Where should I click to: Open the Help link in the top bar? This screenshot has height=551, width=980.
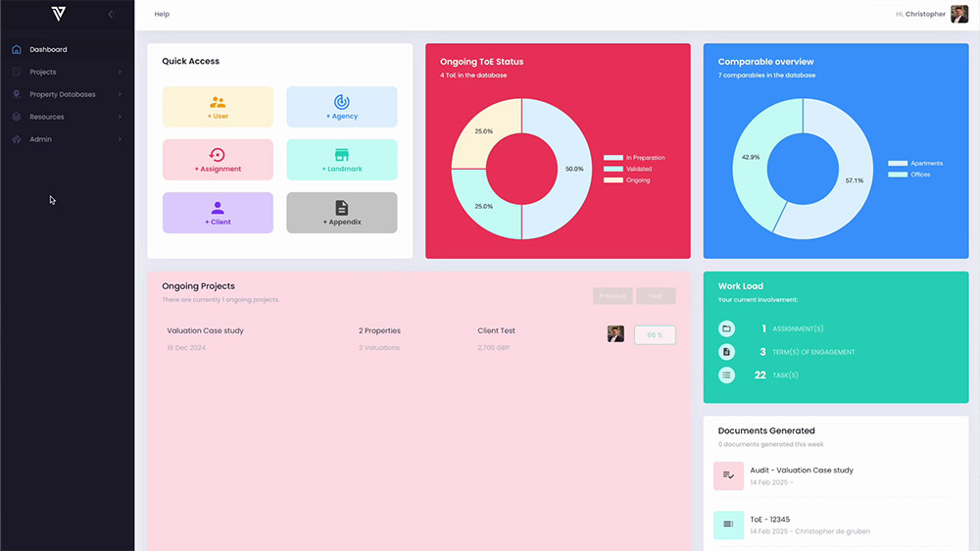click(162, 14)
